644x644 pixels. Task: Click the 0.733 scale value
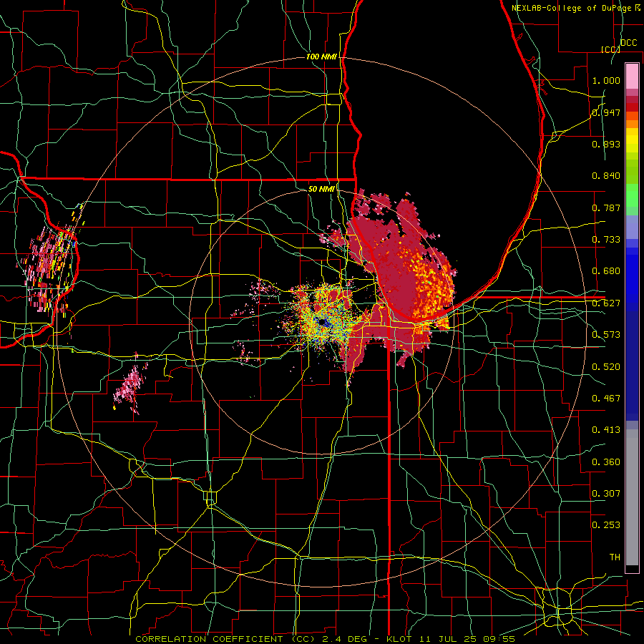point(606,240)
